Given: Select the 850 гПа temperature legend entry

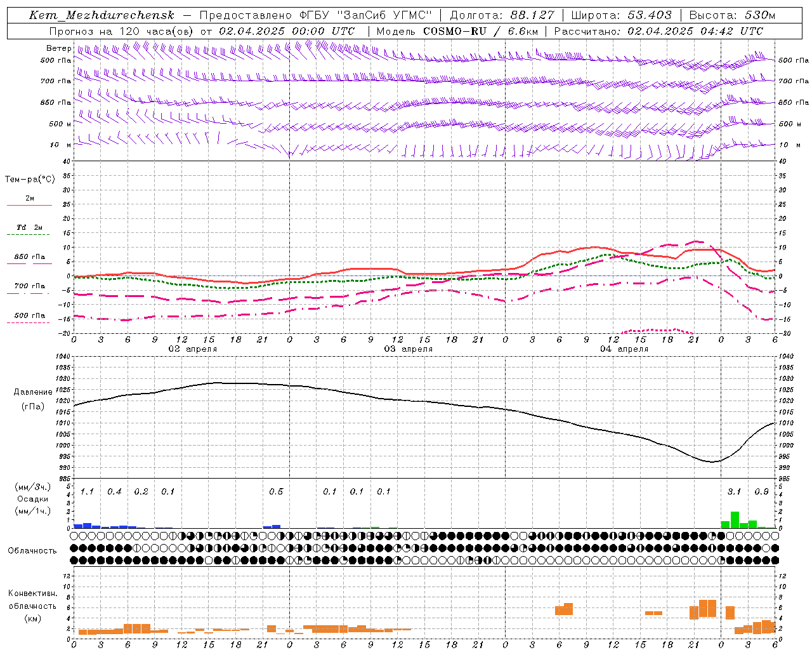Looking at the screenshot, I should point(30,257).
